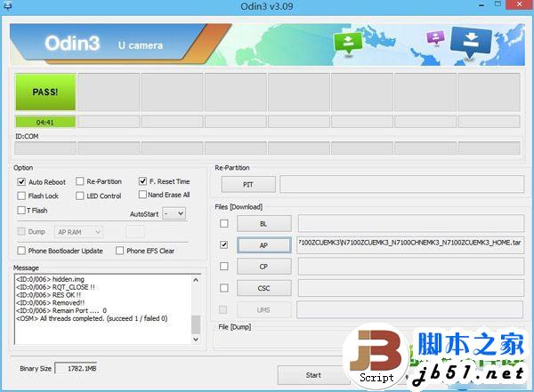Close the Odin3 window
The width and height of the screenshot is (534, 392).
[x=520, y=4]
